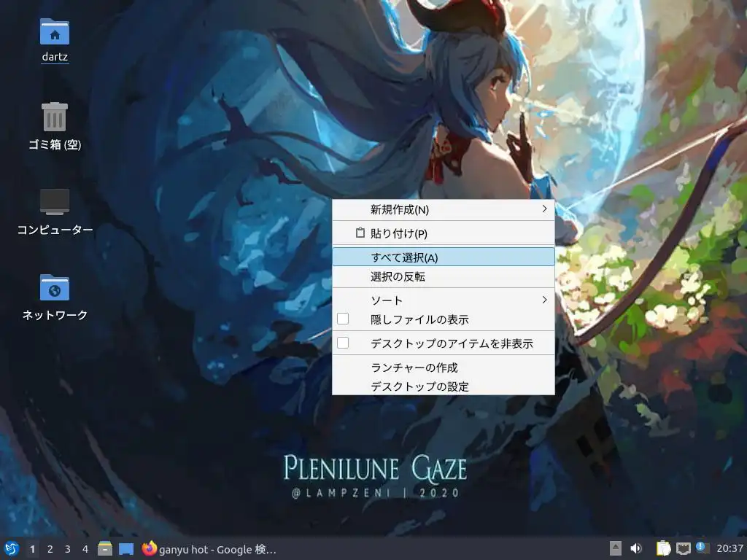The height and width of the screenshot is (560, 747).
Task: Click the network monitor tray icon
Action: (683, 548)
